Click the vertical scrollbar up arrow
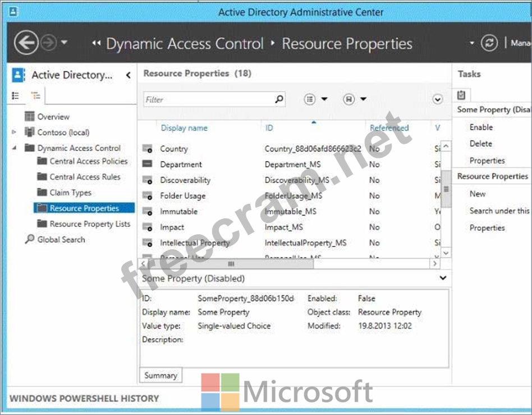This screenshot has height=415, width=532. 446,147
